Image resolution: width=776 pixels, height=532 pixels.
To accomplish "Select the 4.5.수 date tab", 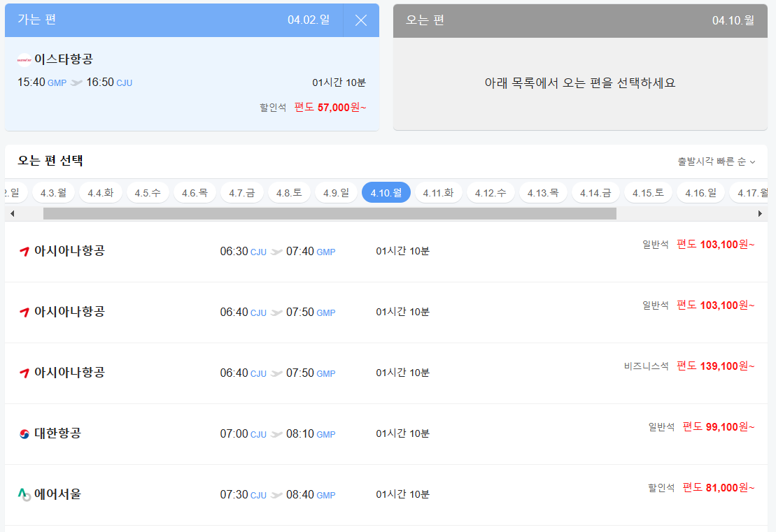I will point(148,193).
